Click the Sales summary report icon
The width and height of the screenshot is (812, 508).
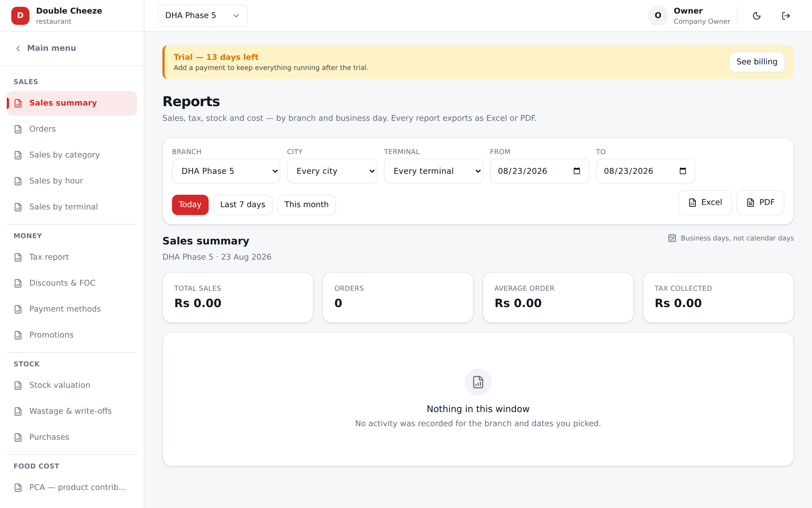(18, 103)
